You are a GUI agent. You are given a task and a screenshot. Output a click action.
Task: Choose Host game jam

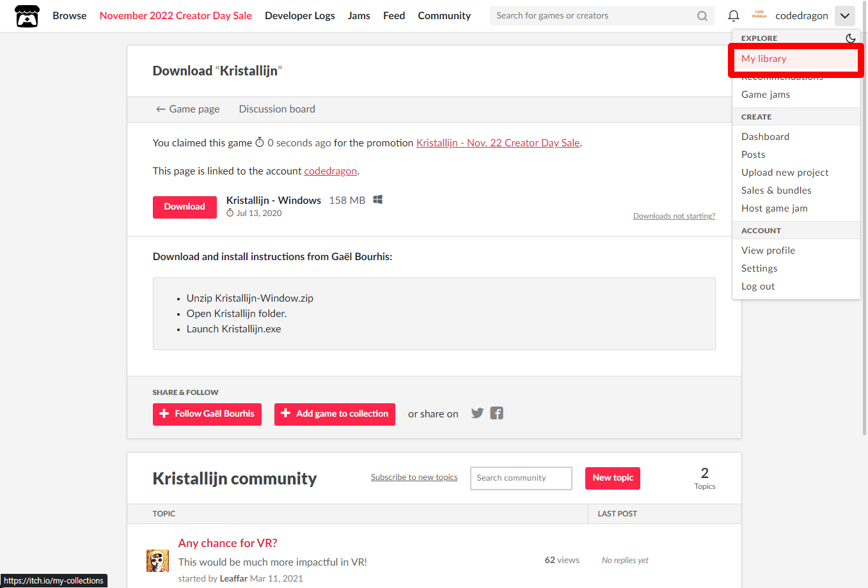tap(796, 208)
